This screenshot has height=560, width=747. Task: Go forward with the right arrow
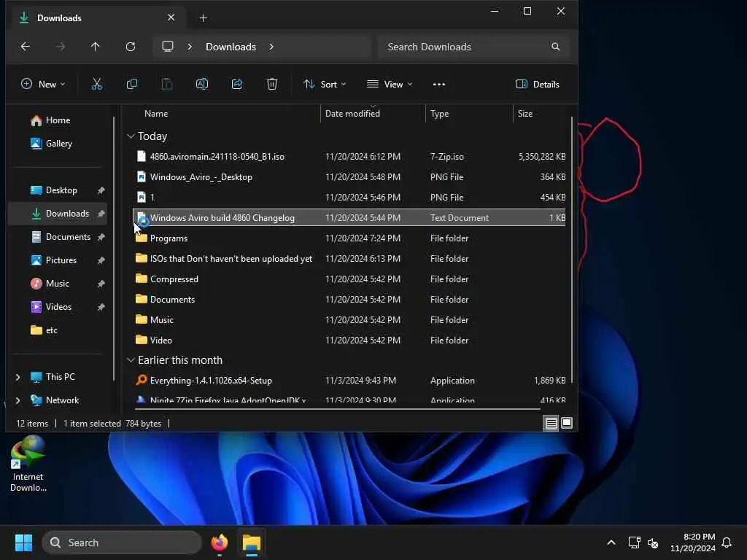tap(61, 47)
